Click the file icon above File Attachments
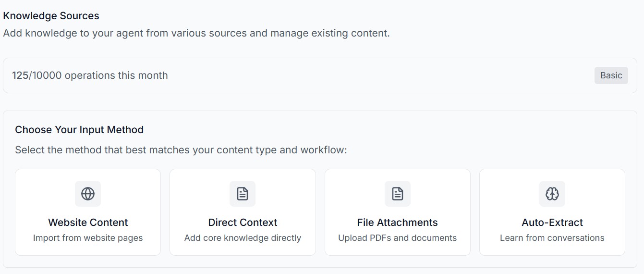The width and height of the screenshot is (644, 274). click(398, 194)
